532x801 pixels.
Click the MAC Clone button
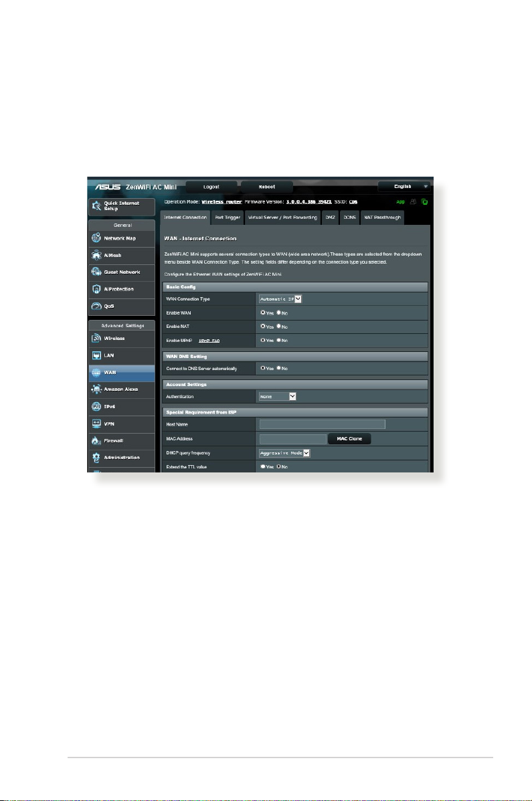349,439
